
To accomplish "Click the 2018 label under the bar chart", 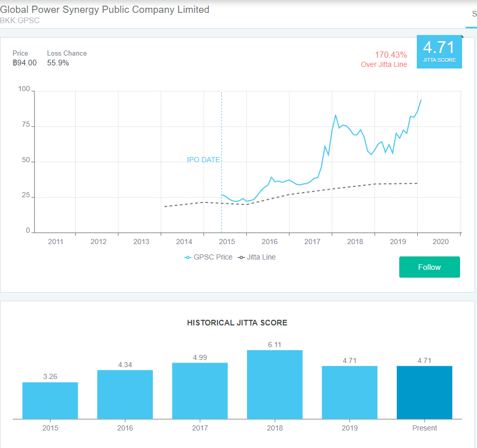I will pyautogui.click(x=275, y=428).
